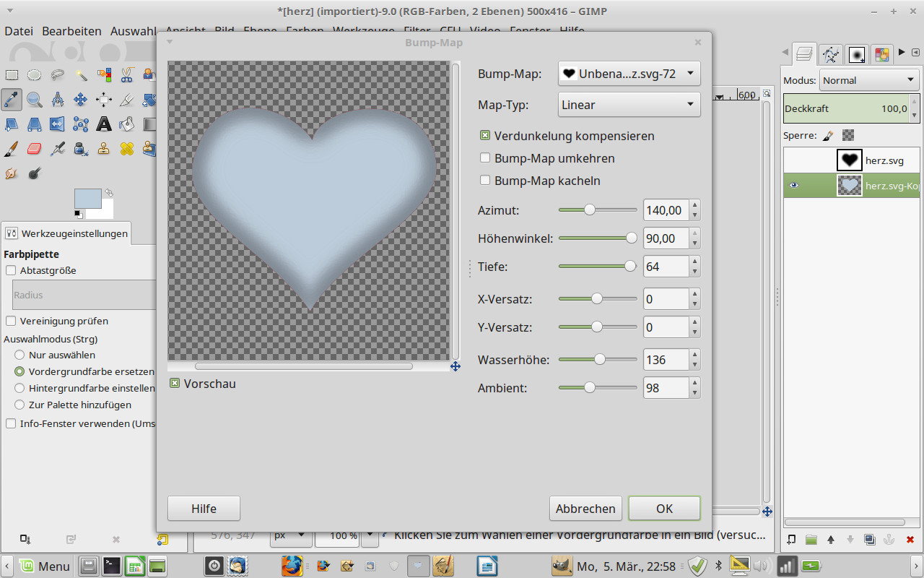Delete layer with red X icon
This screenshot has height=578, width=924.
point(910,539)
